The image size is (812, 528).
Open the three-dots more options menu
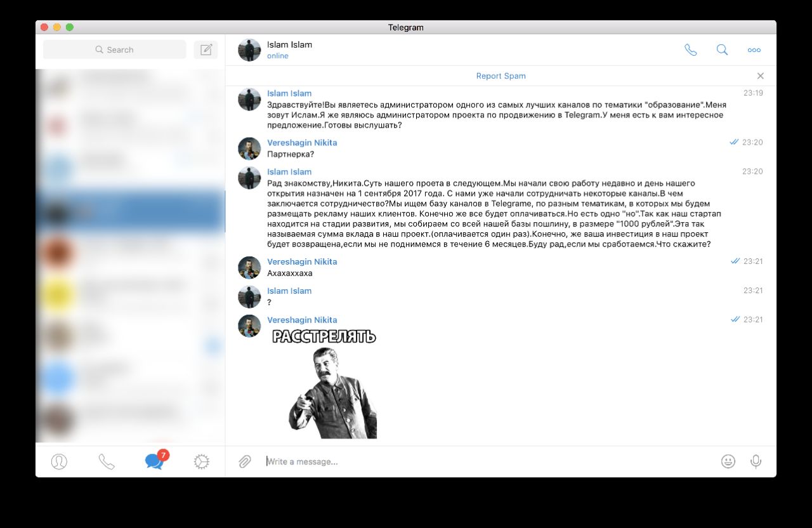point(754,50)
